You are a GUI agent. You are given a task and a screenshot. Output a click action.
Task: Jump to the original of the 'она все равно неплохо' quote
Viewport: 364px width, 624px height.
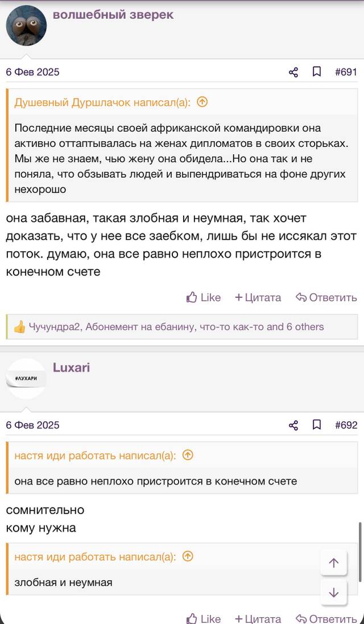[188, 455]
